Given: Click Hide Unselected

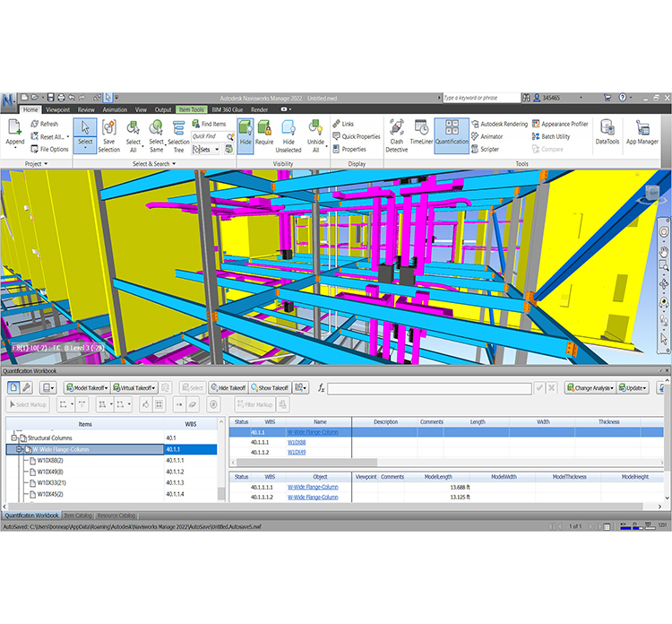Looking at the screenshot, I should [x=289, y=136].
